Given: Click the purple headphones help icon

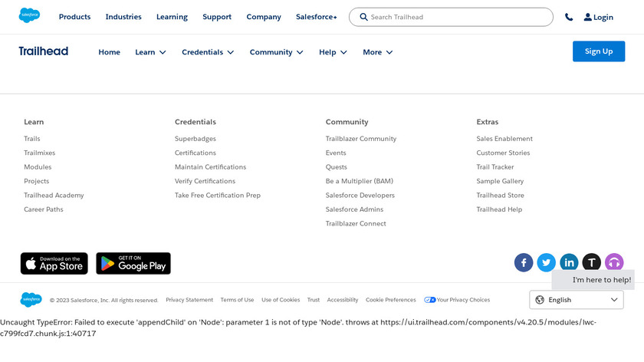Looking at the screenshot, I should pos(614,262).
